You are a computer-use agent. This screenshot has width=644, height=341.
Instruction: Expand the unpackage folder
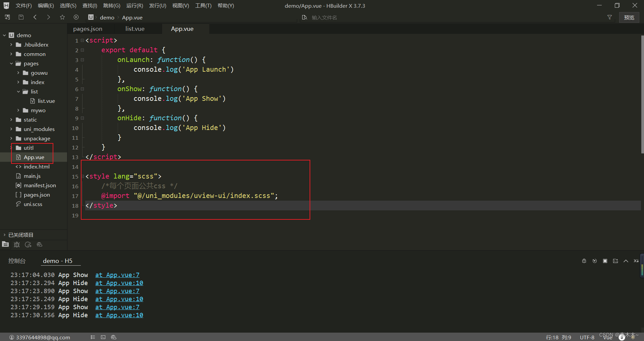pyautogui.click(x=11, y=138)
